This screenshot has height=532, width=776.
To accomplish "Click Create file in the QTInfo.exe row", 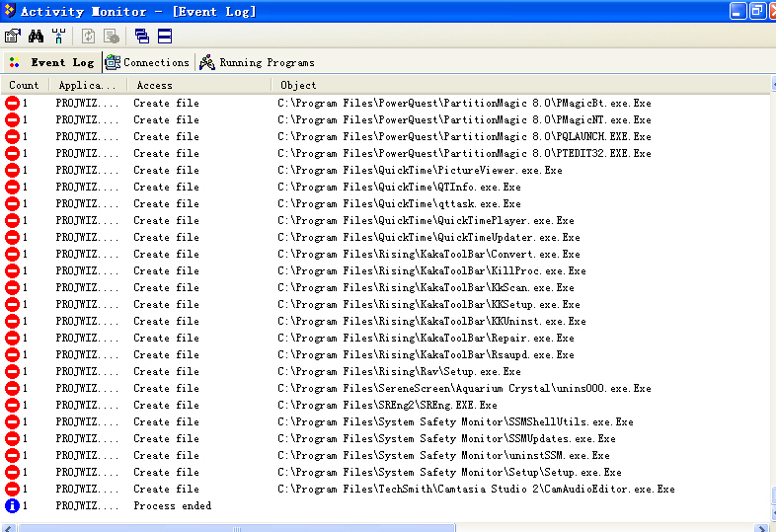I will tap(166, 188).
